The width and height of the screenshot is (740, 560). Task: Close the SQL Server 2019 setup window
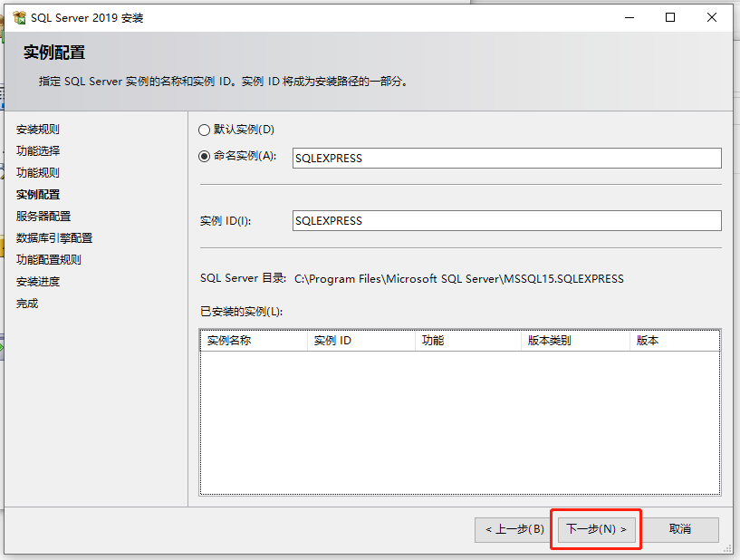(712, 17)
